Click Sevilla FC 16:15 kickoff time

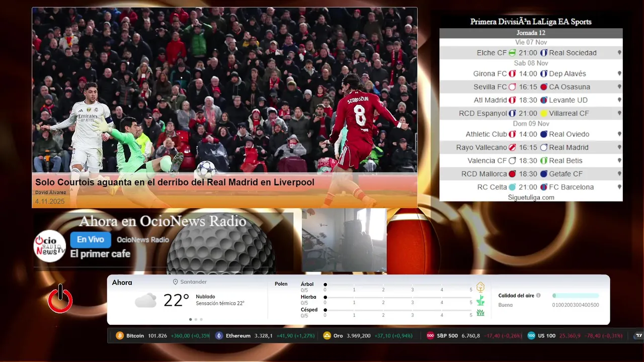(x=528, y=87)
